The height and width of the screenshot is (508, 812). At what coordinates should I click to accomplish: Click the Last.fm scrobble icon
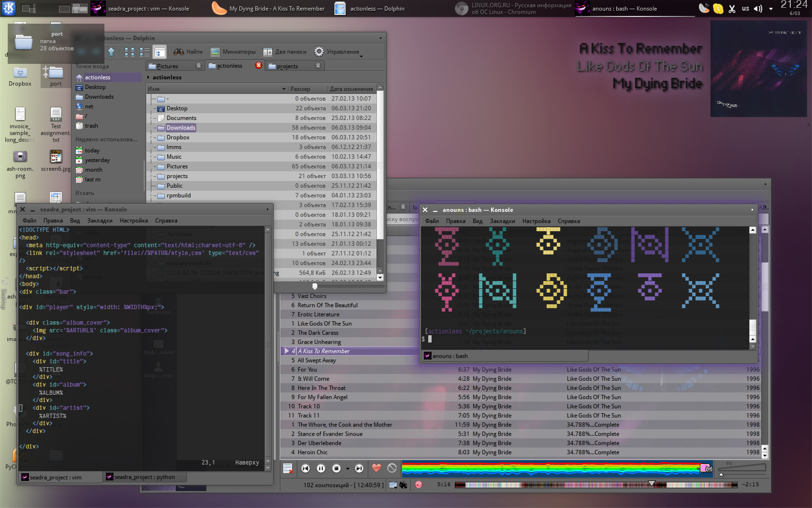tap(419, 484)
